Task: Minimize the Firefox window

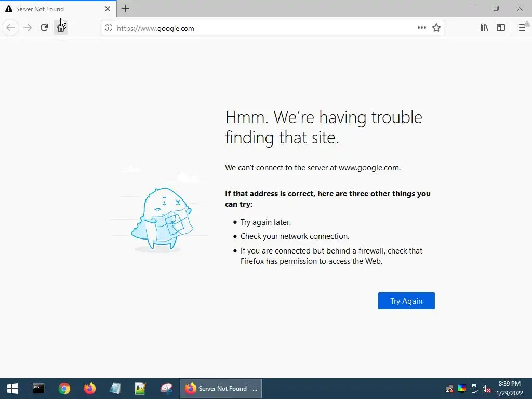Action: pyautogui.click(x=472, y=8)
